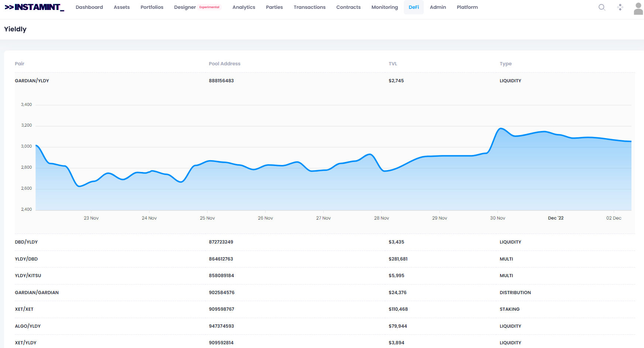This screenshot has width=644, height=348.
Task: Open the Platform menu
Action: [467, 7]
